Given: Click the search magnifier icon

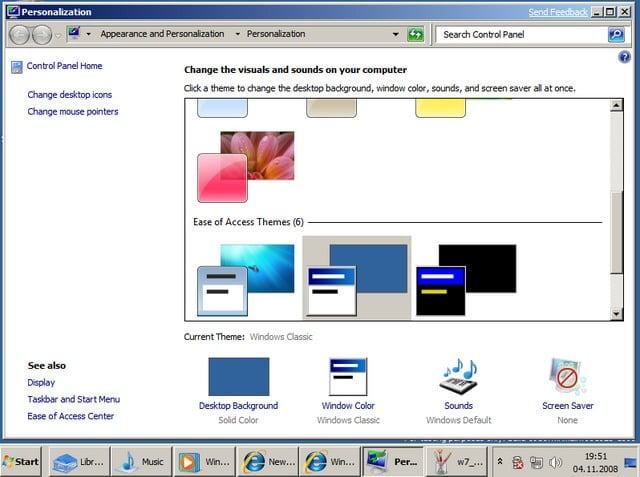Looking at the screenshot, I should pos(616,34).
